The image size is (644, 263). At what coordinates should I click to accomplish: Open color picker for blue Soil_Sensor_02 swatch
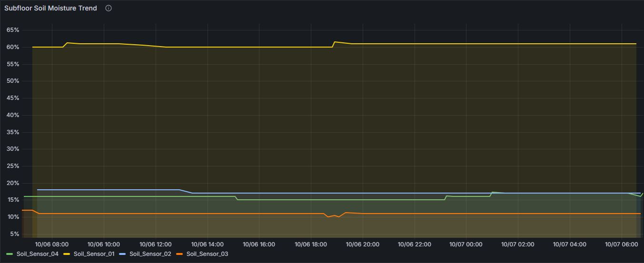click(123, 254)
